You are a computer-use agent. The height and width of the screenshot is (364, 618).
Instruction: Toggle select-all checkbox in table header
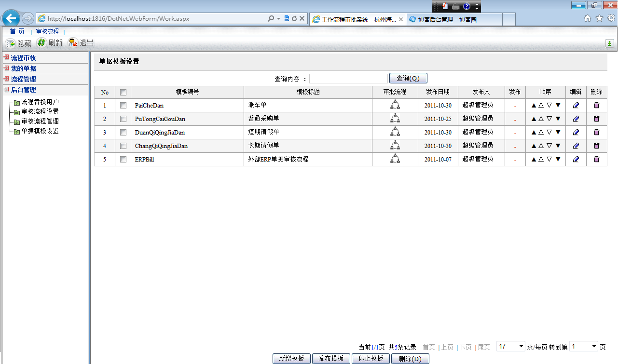[x=123, y=92]
